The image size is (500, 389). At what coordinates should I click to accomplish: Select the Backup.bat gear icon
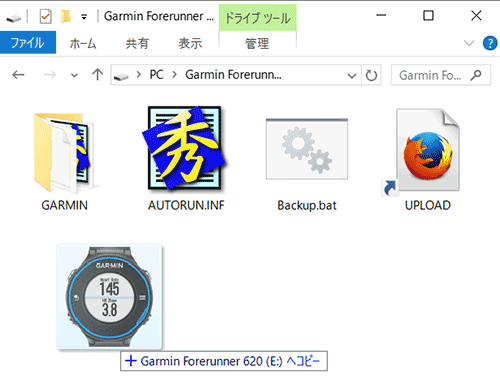[x=307, y=149]
